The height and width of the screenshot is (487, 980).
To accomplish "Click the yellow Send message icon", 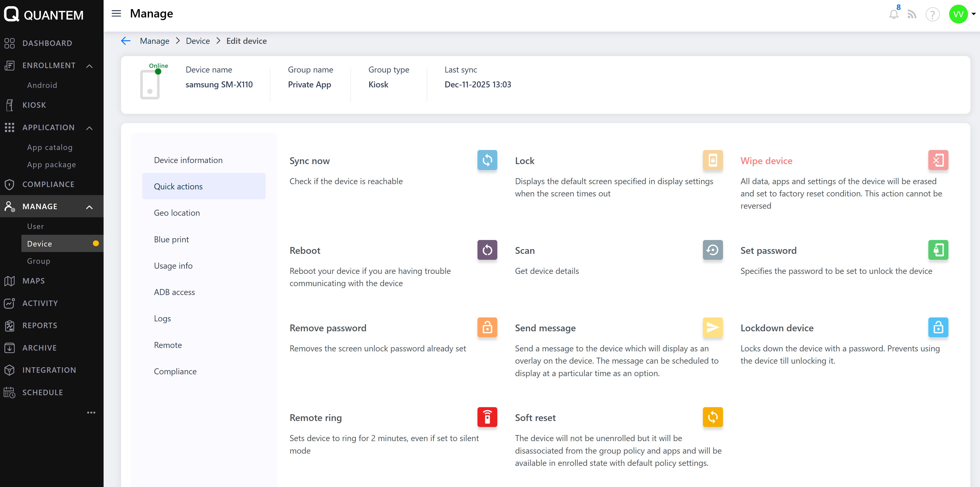I will (x=712, y=327).
